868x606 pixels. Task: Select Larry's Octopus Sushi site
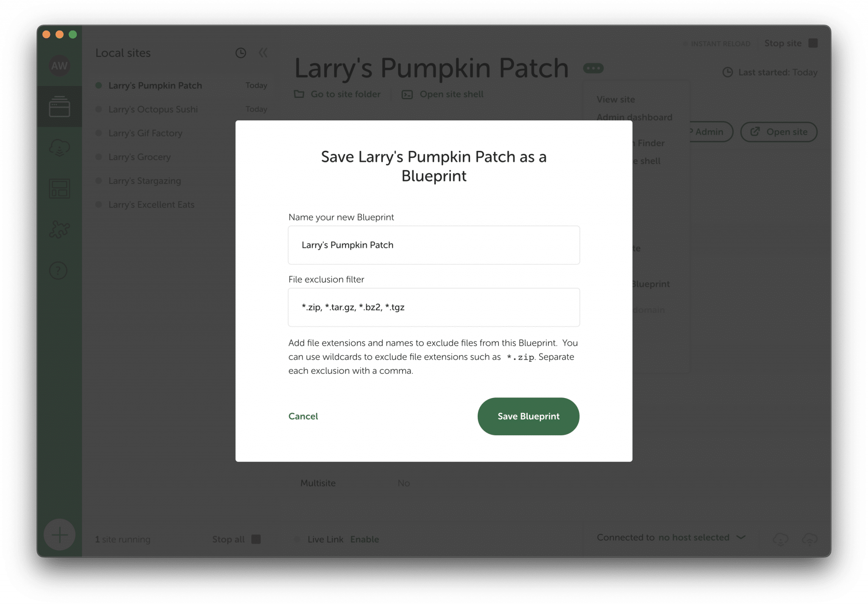point(153,109)
